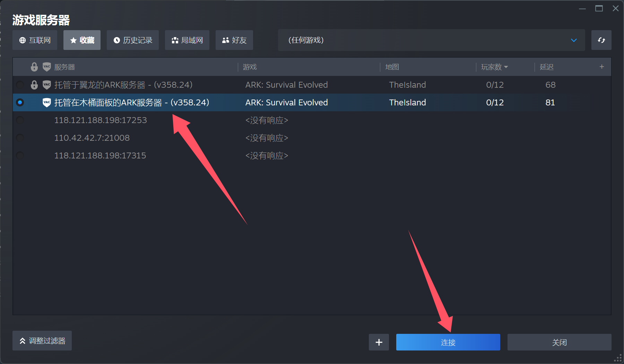The image size is (624, 364).
Task: Toggle 玩家数 column sort arrow
Action: (506, 67)
